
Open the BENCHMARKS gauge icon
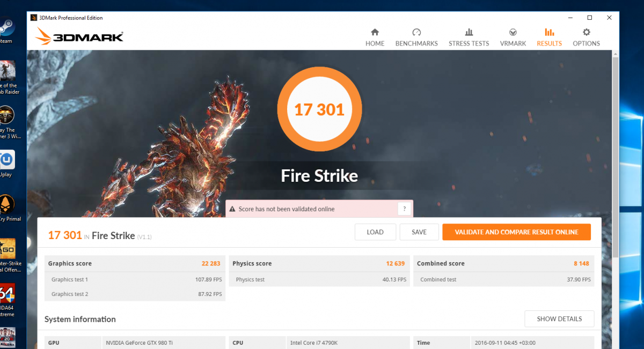pos(416,32)
